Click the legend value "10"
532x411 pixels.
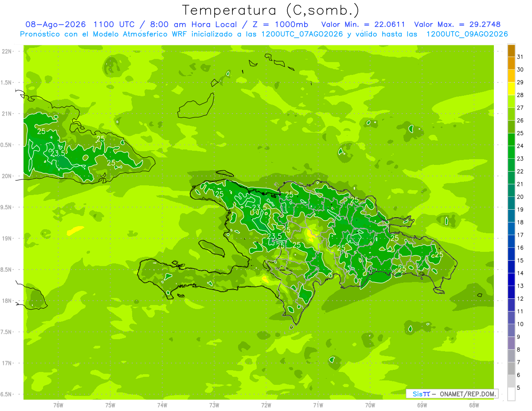520,324
